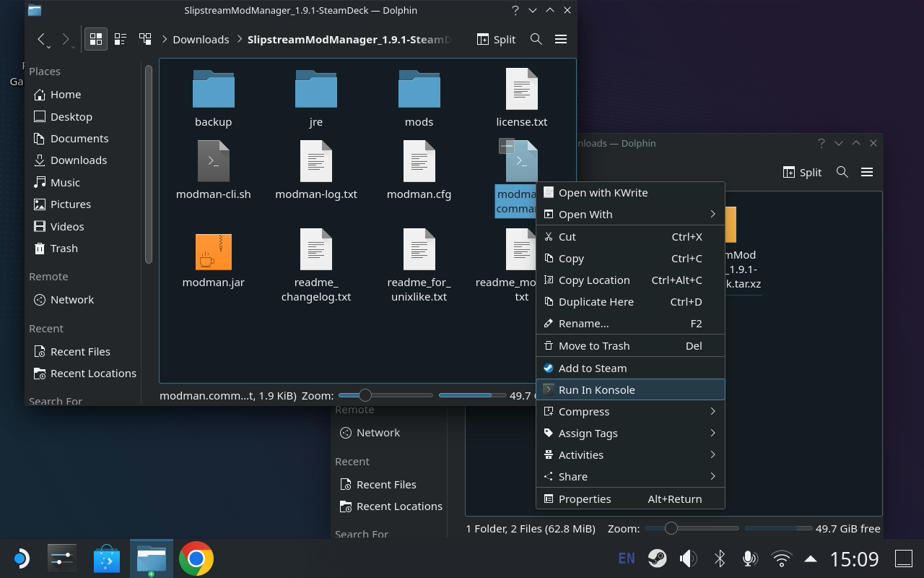
Task: Click Split button in front Dolphin toolbar
Action: (x=497, y=39)
